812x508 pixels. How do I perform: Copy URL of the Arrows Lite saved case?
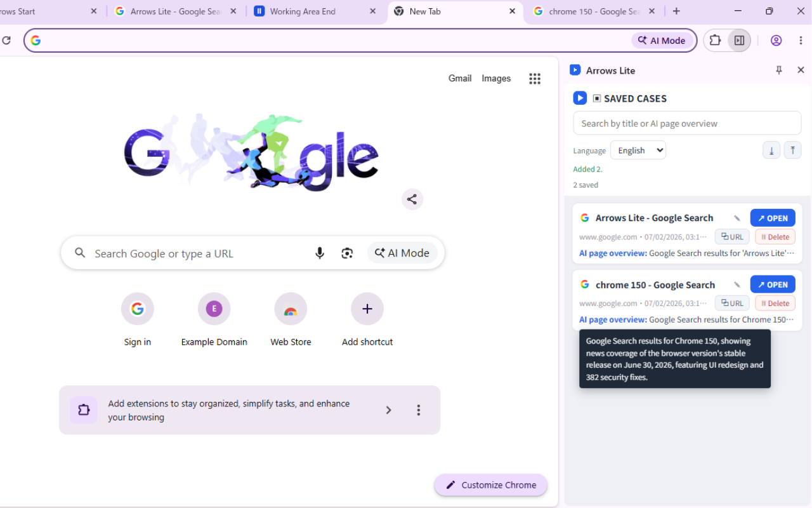point(732,237)
